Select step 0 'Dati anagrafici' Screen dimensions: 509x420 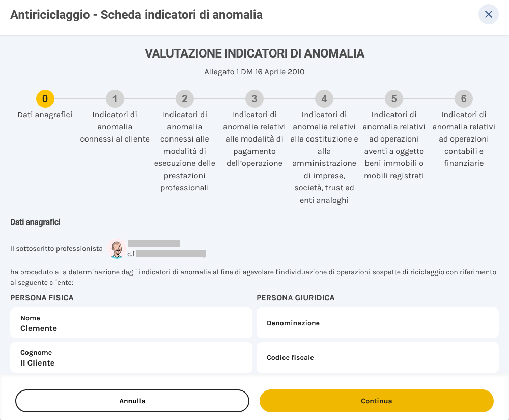45,99
